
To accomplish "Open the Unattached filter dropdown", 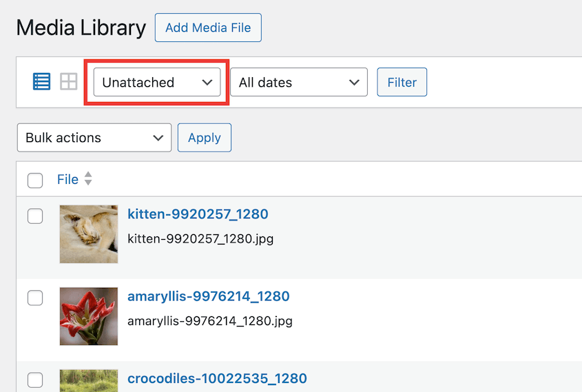I will [157, 82].
